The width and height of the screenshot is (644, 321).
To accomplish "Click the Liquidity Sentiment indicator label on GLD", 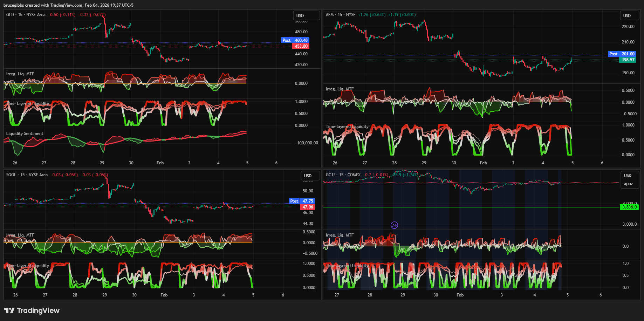I will point(25,134).
